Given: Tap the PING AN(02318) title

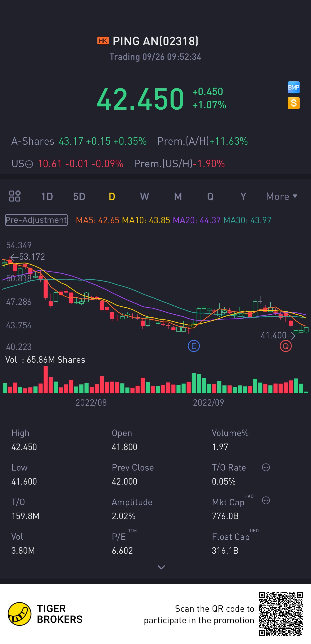Looking at the screenshot, I should tap(155, 41).
